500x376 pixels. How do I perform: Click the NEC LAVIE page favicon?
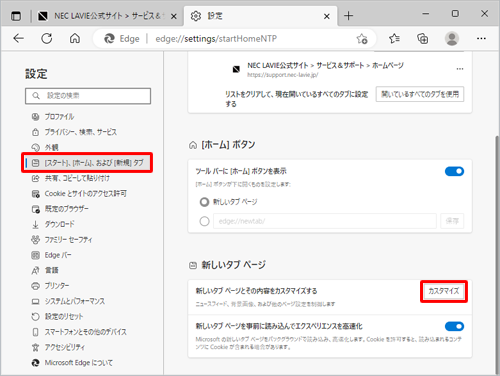click(x=236, y=69)
